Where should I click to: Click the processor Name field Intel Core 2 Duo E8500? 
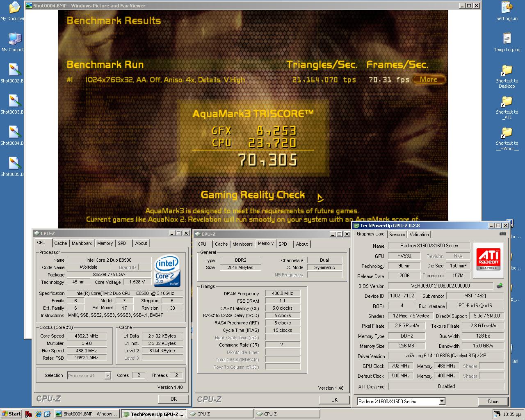pyautogui.click(x=109, y=260)
